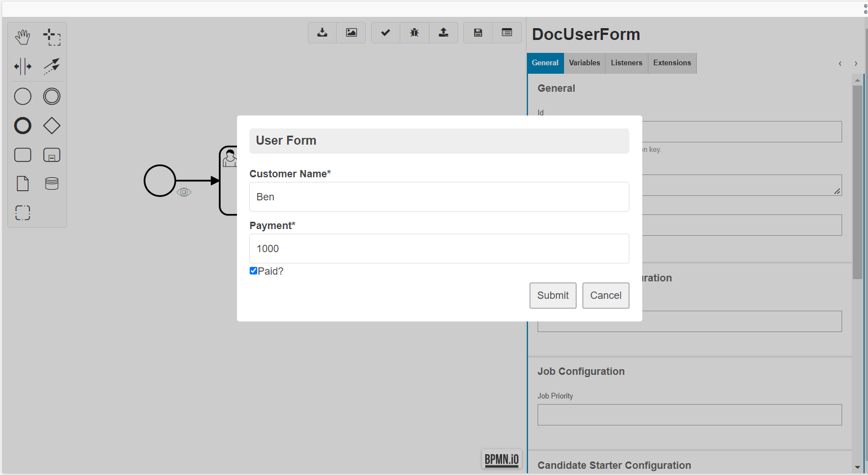
Task: Choose the space tool
Action: pyautogui.click(x=23, y=66)
